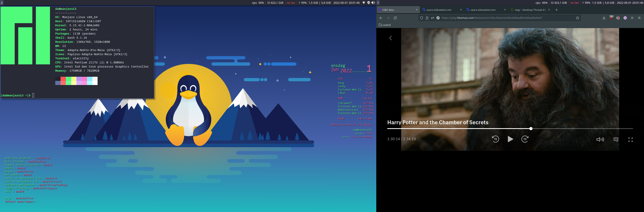Close the first searx.tiekoetter.com tab
Screen dimensions: 644x212
[x=461, y=10]
